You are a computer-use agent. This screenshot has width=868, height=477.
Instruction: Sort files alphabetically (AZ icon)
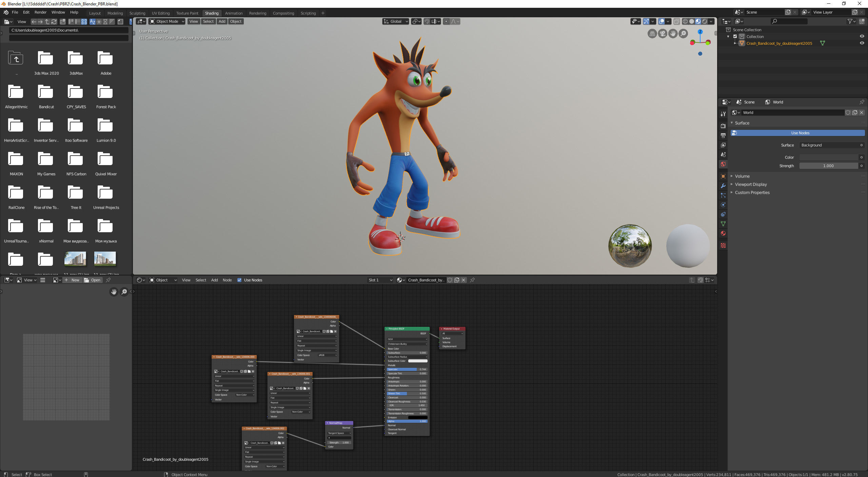[x=92, y=22]
